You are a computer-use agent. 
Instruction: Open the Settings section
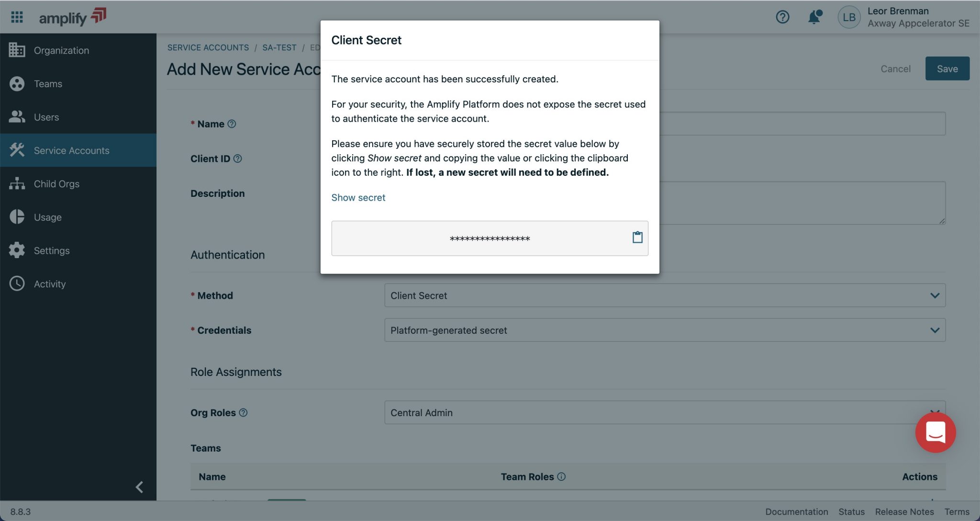click(51, 250)
